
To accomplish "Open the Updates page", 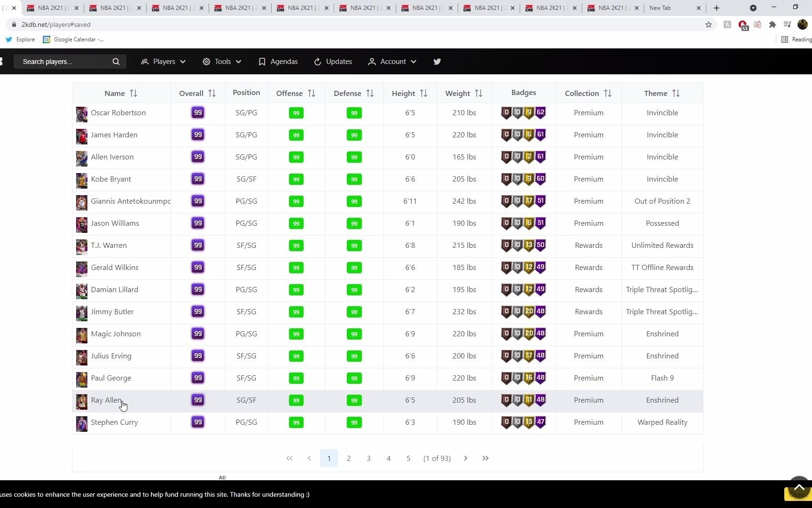I will (x=333, y=62).
